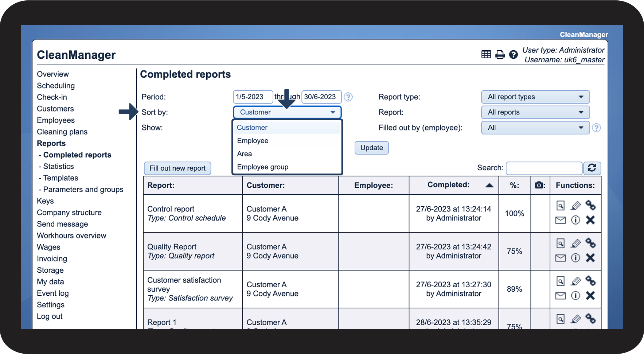This screenshot has width=644, height=354.
Task: Click refresh icon next to Search field
Action: click(x=592, y=168)
